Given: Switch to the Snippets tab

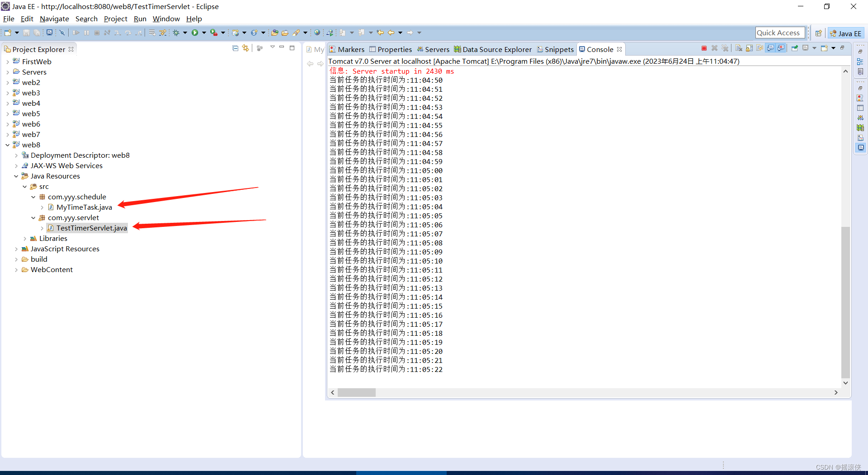Looking at the screenshot, I should pos(555,49).
